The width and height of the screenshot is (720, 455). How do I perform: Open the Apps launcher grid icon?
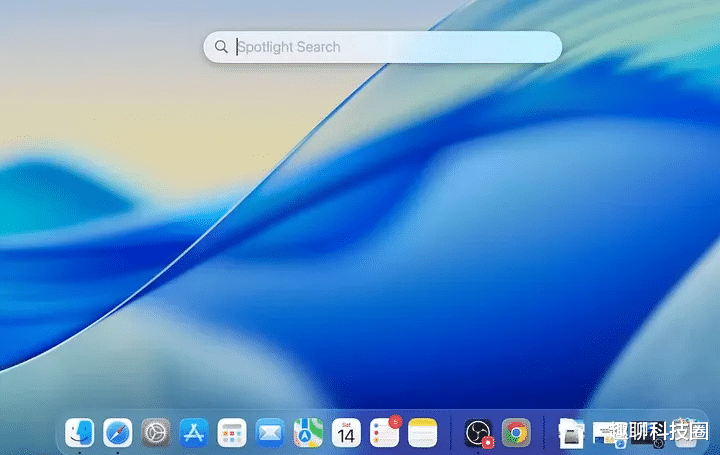point(232,433)
